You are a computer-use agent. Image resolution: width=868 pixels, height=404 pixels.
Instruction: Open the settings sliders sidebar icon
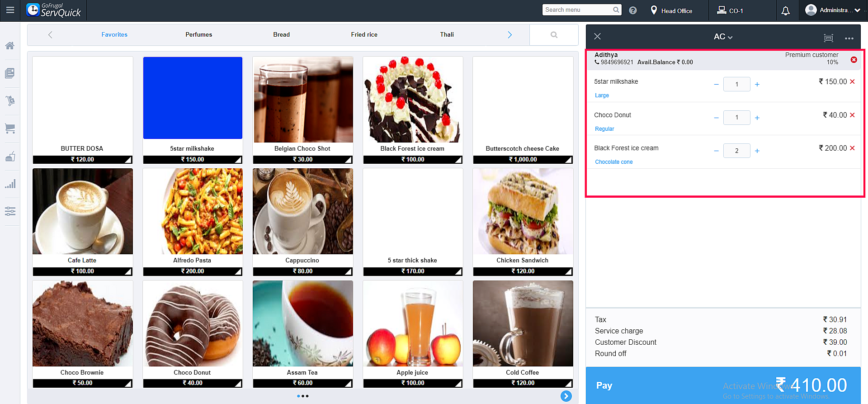[x=10, y=211]
